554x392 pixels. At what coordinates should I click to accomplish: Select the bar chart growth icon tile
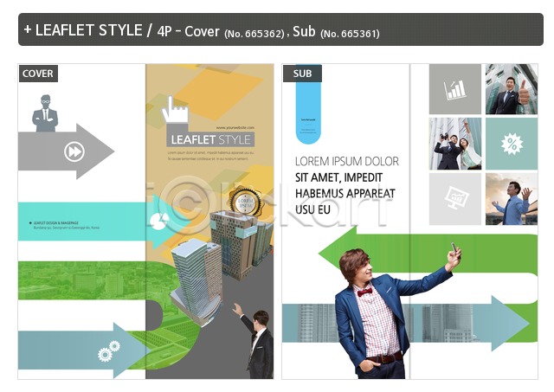tap(455, 89)
